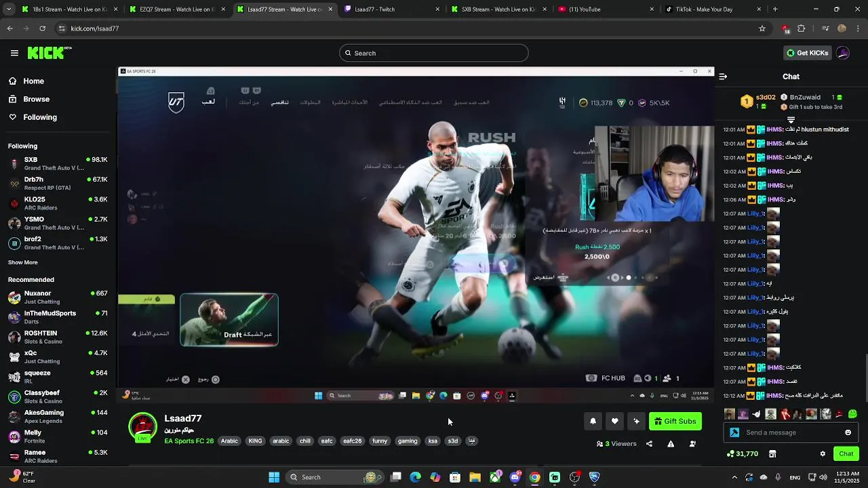
Task: Collapse the chat panel arrow icon
Action: [x=723, y=77]
